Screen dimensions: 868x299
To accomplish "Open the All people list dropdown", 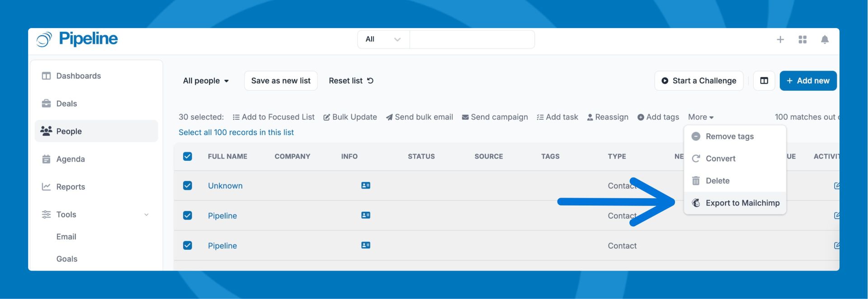I will (x=206, y=81).
